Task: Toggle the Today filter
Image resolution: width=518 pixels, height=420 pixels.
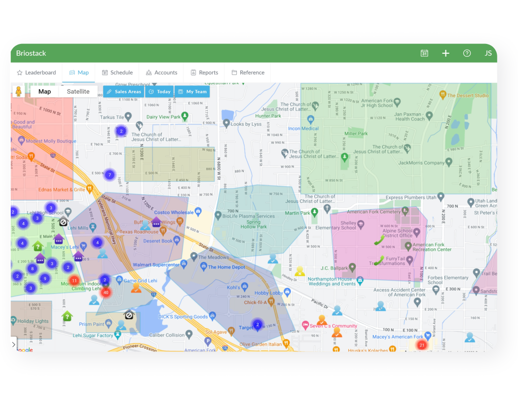Action: point(159,91)
